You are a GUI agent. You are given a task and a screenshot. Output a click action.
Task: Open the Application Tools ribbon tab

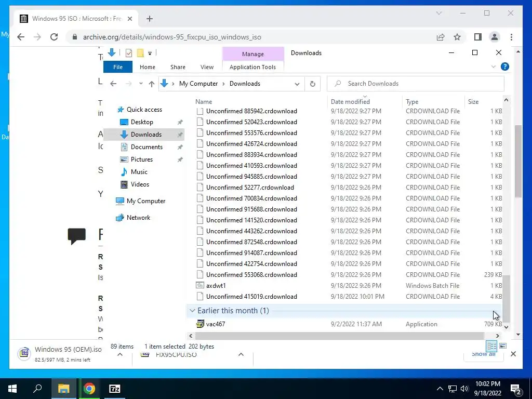(252, 67)
